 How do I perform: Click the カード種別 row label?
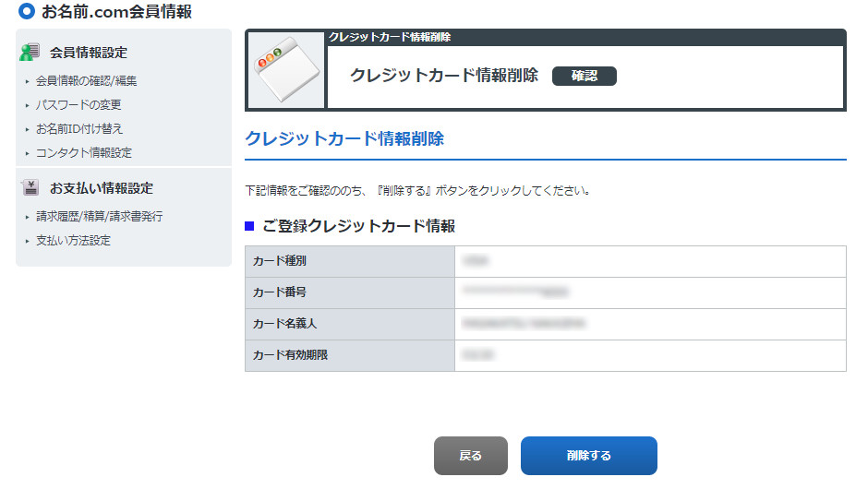280,261
